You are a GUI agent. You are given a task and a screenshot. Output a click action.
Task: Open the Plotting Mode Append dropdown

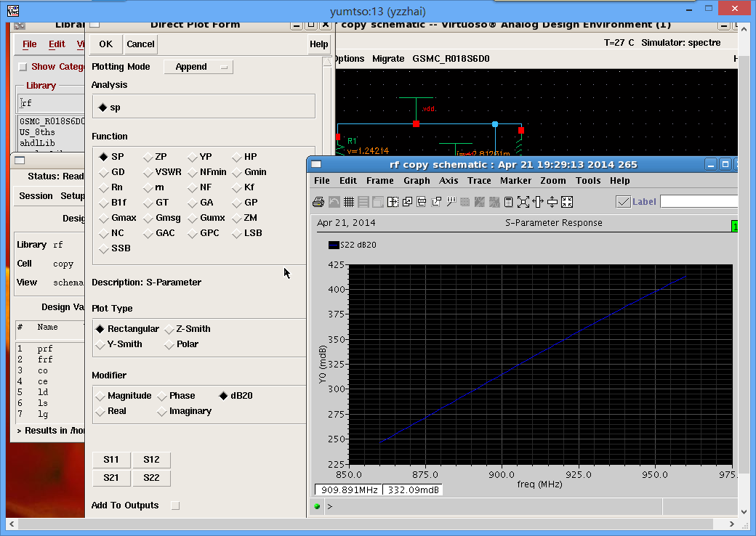click(198, 67)
